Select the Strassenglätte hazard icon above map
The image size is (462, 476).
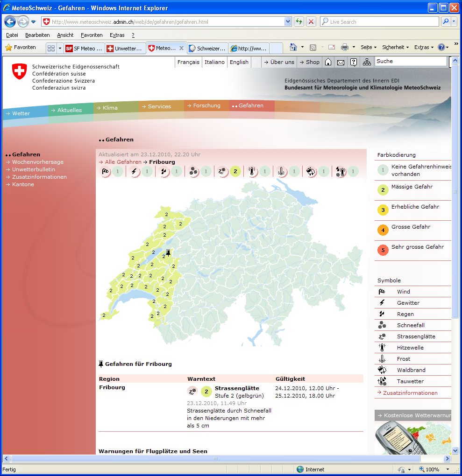(222, 172)
